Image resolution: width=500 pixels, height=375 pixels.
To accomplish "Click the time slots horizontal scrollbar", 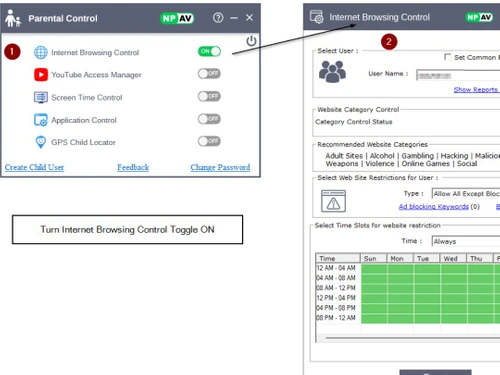I will click(x=413, y=338).
